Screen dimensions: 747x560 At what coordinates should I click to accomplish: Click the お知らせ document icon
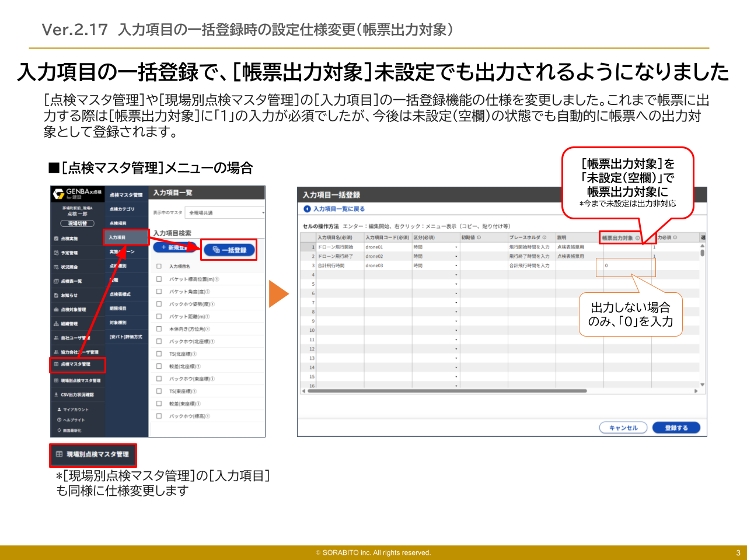[56, 295]
